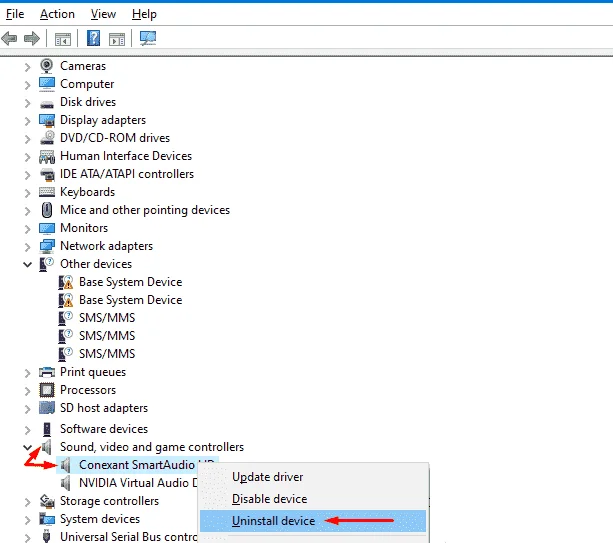Click the first Base System Device warning icon

click(66, 282)
